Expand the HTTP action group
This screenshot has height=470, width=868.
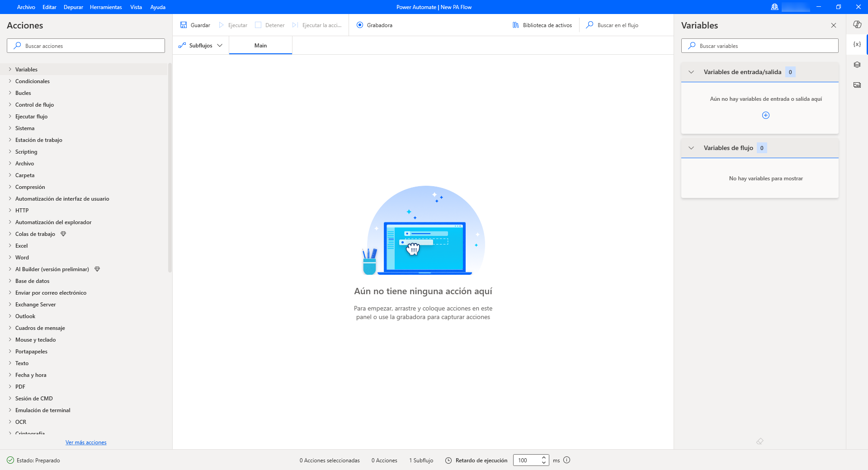tap(10, 210)
